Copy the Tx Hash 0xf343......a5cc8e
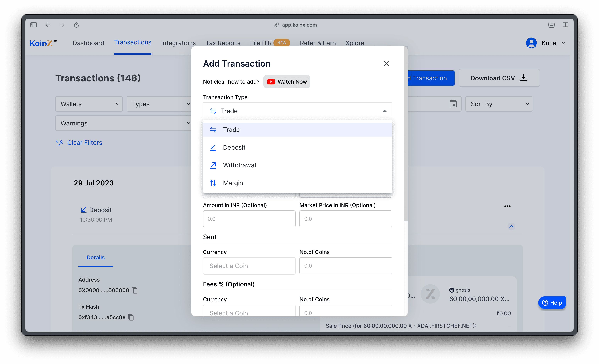This screenshot has height=364, width=599. 131,317
